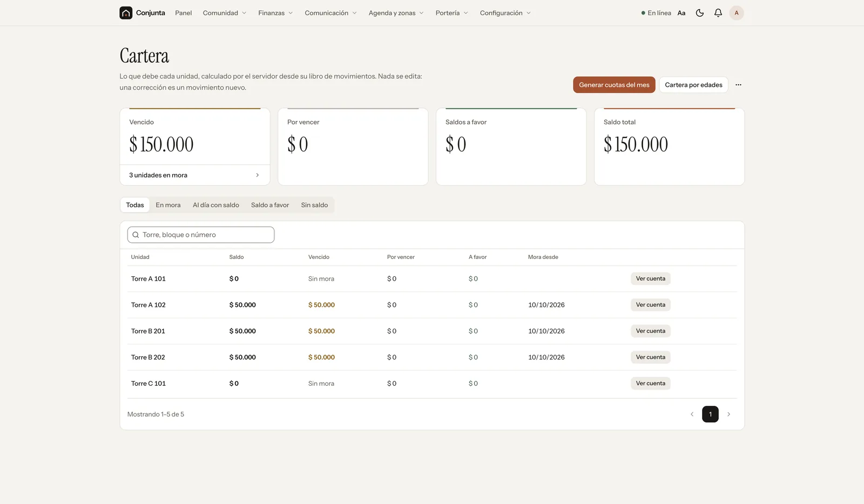Expand the Finanzas dropdown menu
Image resolution: width=864 pixels, height=504 pixels.
coord(275,13)
